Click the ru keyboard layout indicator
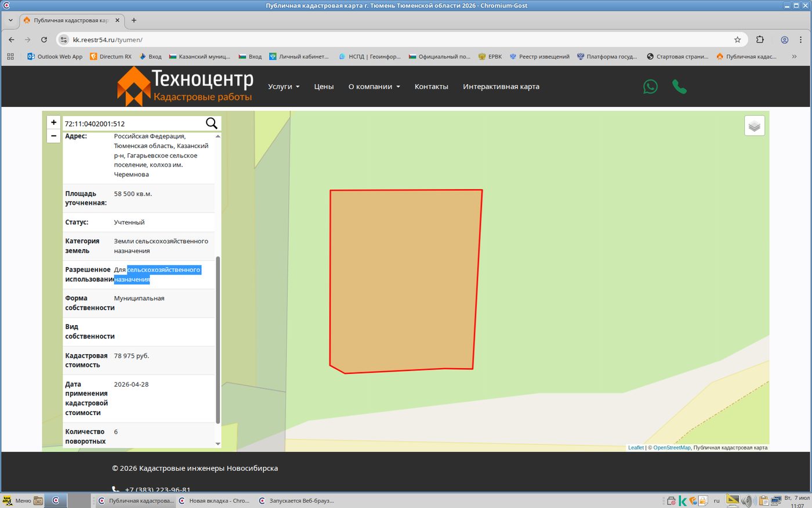The width and height of the screenshot is (812, 508). tap(717, 500)
